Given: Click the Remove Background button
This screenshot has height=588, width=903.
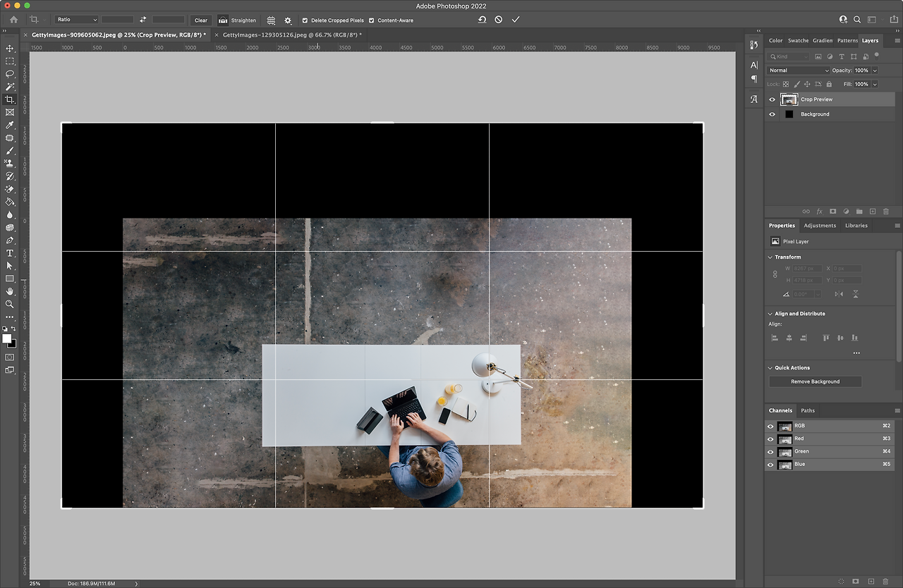Looking at the screenshot, I should (815, 381).
